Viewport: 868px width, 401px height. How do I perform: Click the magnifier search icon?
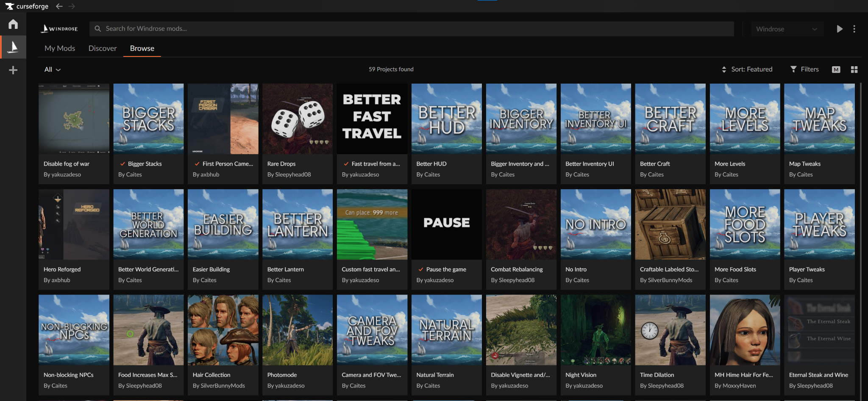point(97,28)
